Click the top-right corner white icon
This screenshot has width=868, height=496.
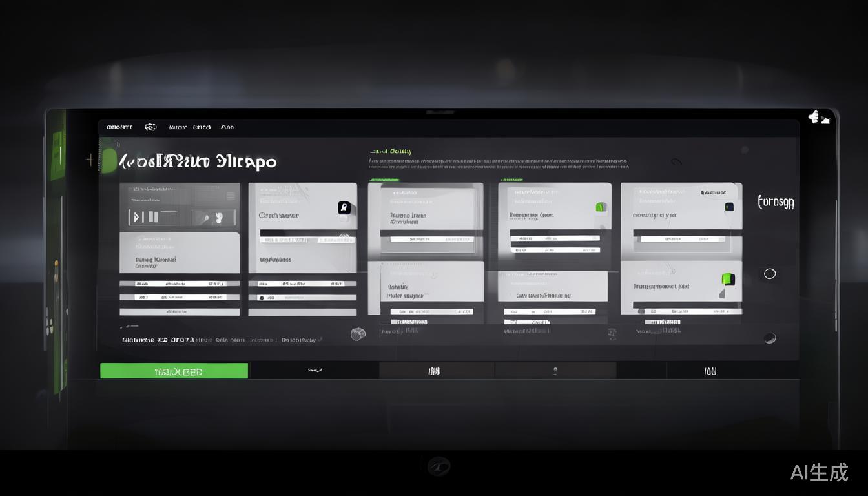point(818,118)
